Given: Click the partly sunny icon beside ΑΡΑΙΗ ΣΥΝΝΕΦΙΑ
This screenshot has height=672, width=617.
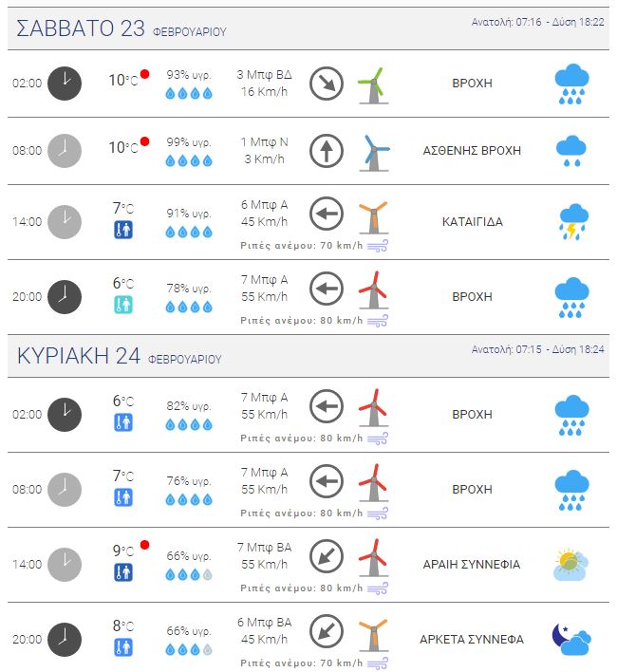Looking at the screenshot, I should click(571, 564).
